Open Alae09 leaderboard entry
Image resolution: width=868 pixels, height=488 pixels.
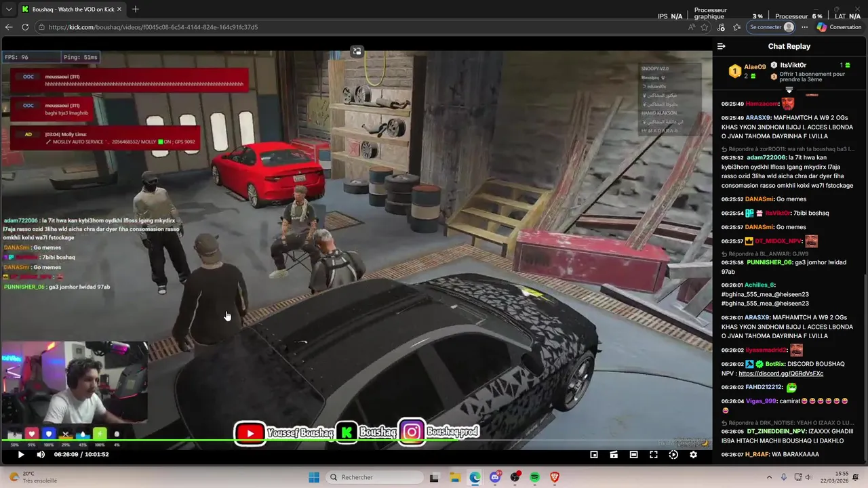747,70
